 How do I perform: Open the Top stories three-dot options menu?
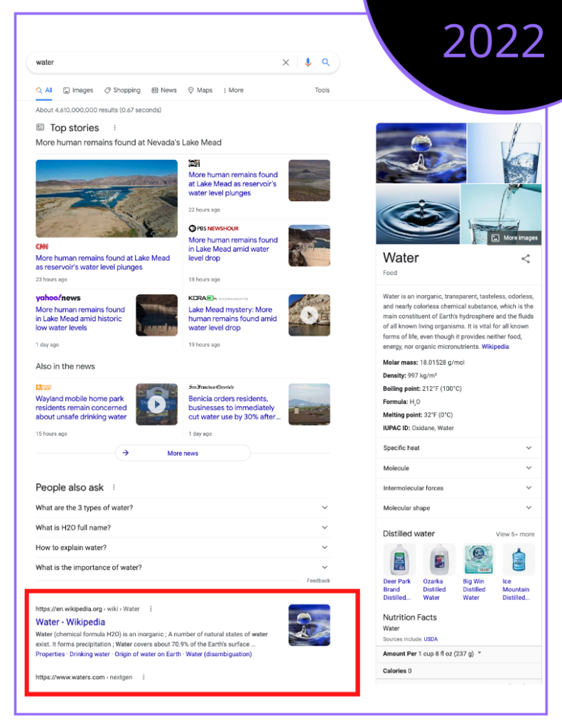click(x=114, y=128)
